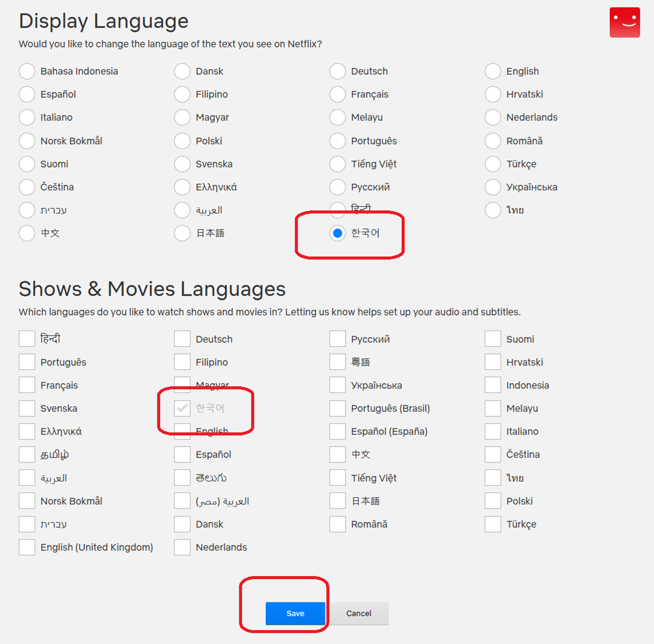
Task: Pick Українська as display language
Action: [x=492, y=187]
